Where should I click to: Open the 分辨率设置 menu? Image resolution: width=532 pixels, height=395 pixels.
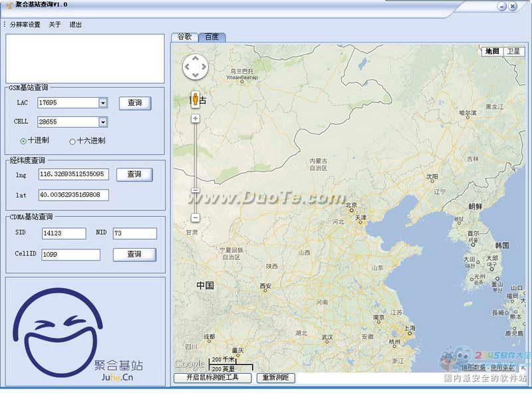click(25, 25)
